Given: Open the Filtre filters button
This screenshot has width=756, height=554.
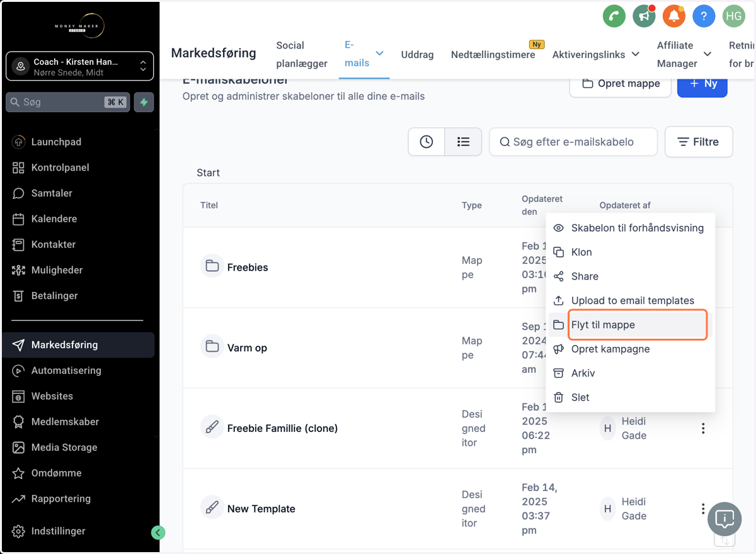Looking at the screenshot, I should 699,142.
